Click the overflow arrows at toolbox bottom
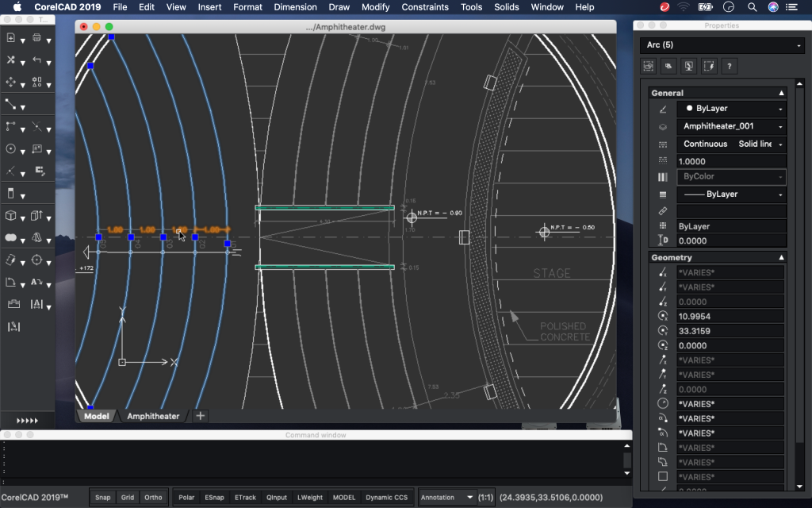812x508 pixels. coord(28,421)
